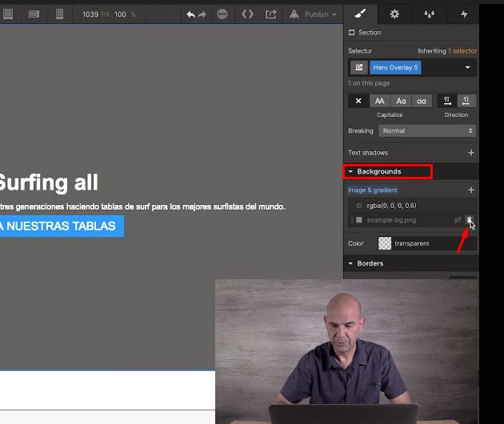Open the Breaking dropdown set to Normal
Viewport: 504px width, 424px height.
coord(427,130)
